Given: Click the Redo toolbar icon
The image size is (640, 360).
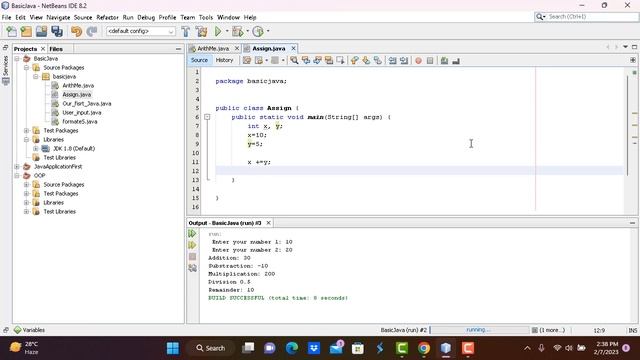Looking at the screenshot, I should pyautogui.click(x=92, y=31).
